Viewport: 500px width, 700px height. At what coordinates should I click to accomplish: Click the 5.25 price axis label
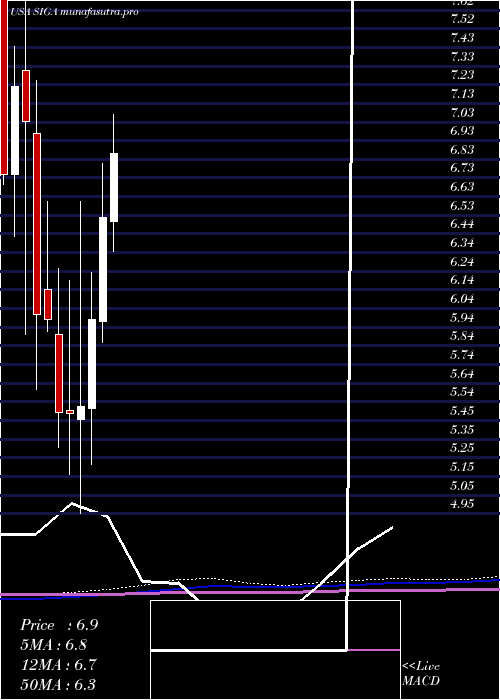(x=462, y=448)
